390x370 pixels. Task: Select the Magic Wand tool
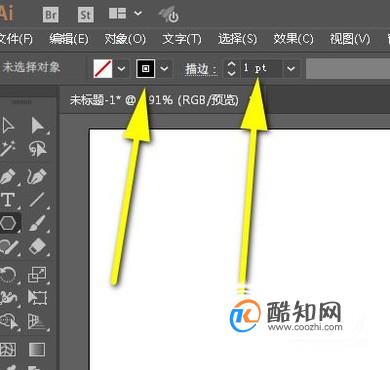click(x=7, y=149)
